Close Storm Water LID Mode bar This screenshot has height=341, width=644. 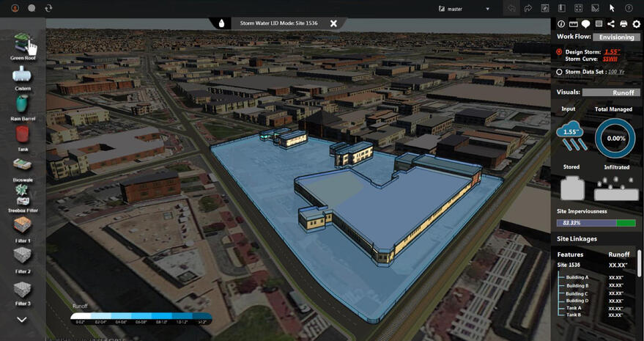(x=333, y=23)
